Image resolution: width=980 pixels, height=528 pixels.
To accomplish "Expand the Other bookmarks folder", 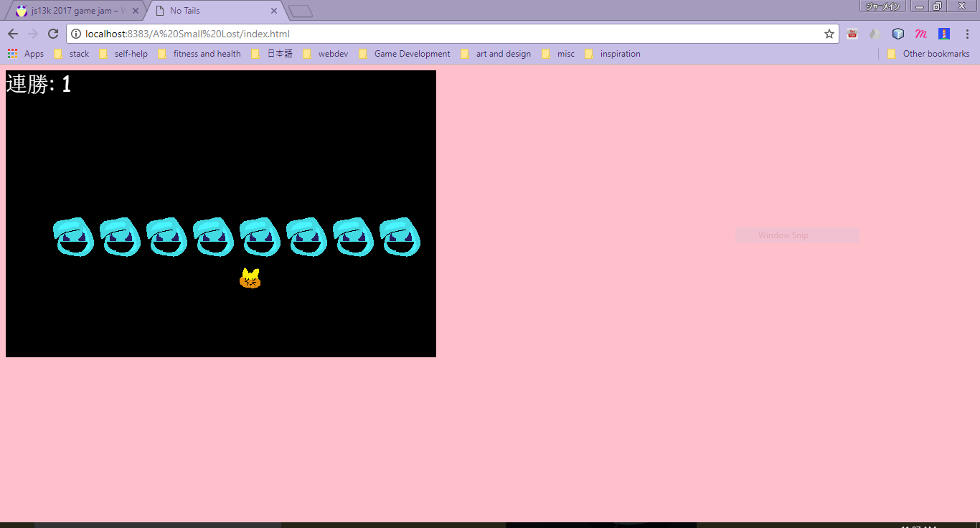I will [x=928, y=54].
